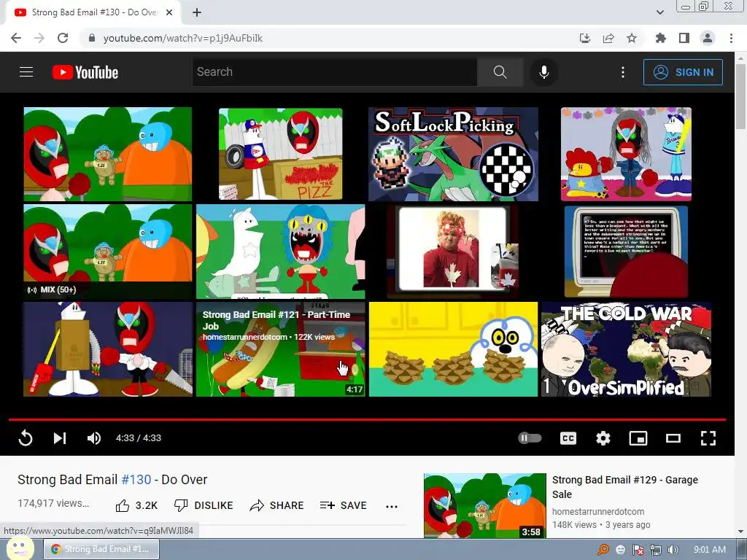Viewport: 747px width, 560px height.
Task: Enter full screen mode
Action: 708,438
